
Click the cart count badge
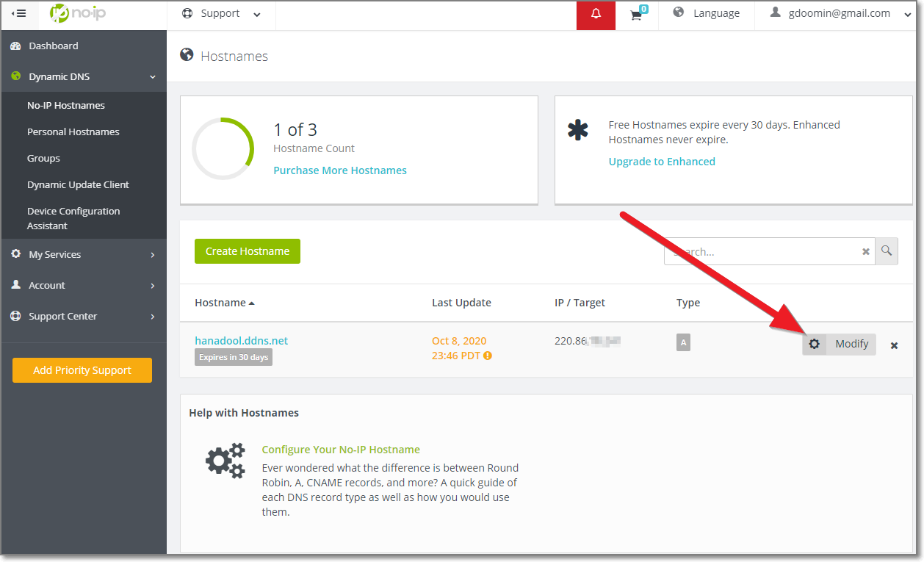coord(643,9)
